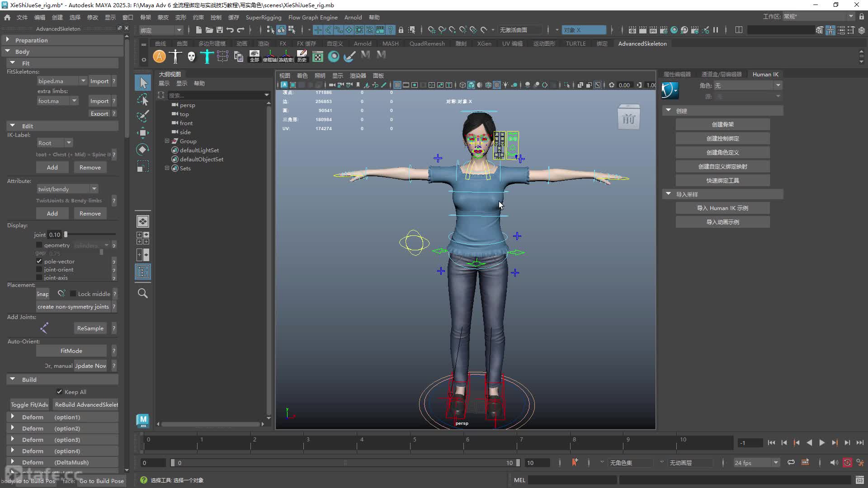868x488 pixels.
Task: Toggle the Outliner layout icon
Action: [x=143, y=272]
